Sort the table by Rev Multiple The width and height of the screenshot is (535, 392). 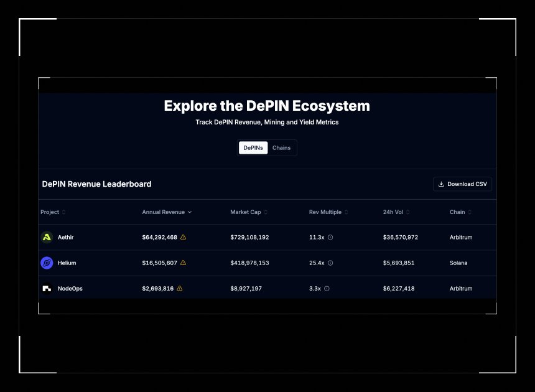pos(328,212)
